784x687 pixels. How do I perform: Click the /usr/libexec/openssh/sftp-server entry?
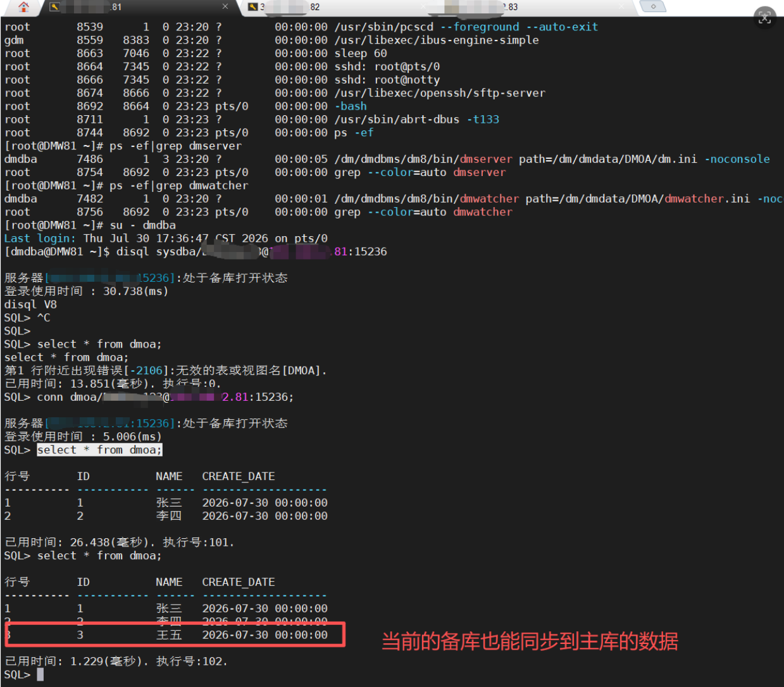pos(440,93)
